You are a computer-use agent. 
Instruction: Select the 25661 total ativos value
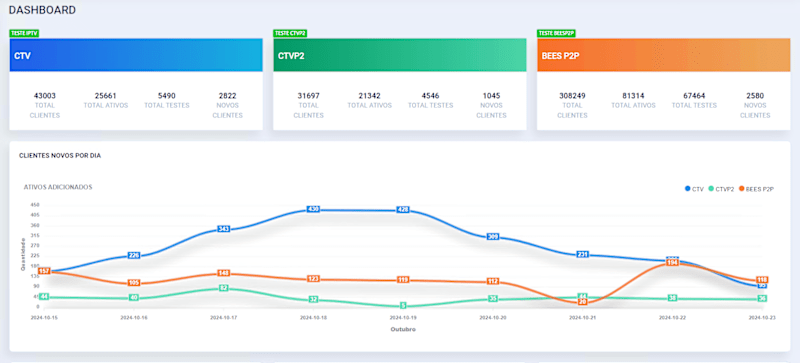[106, 95]
